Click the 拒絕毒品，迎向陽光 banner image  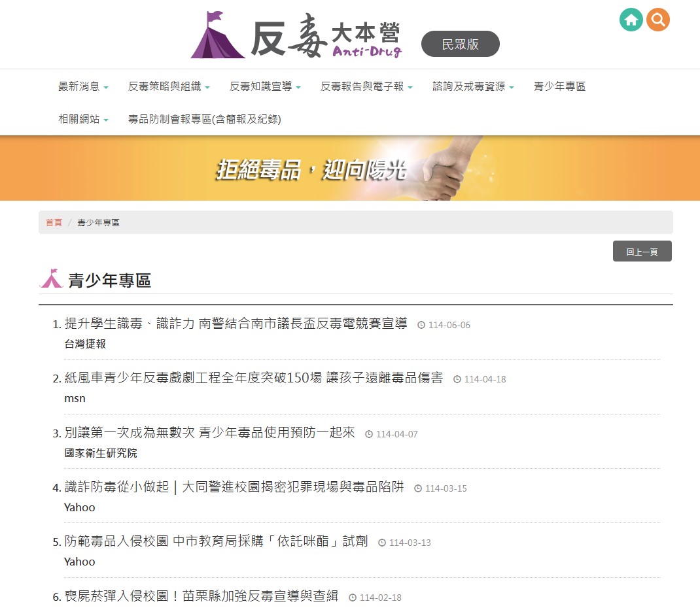point(350,168)
